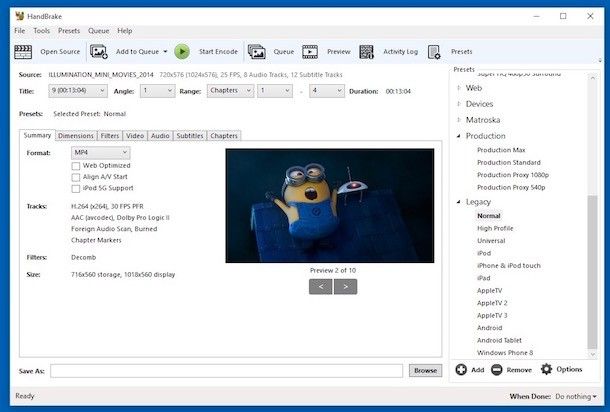Select the iPhone & iPod touch preset

point(508,266)
